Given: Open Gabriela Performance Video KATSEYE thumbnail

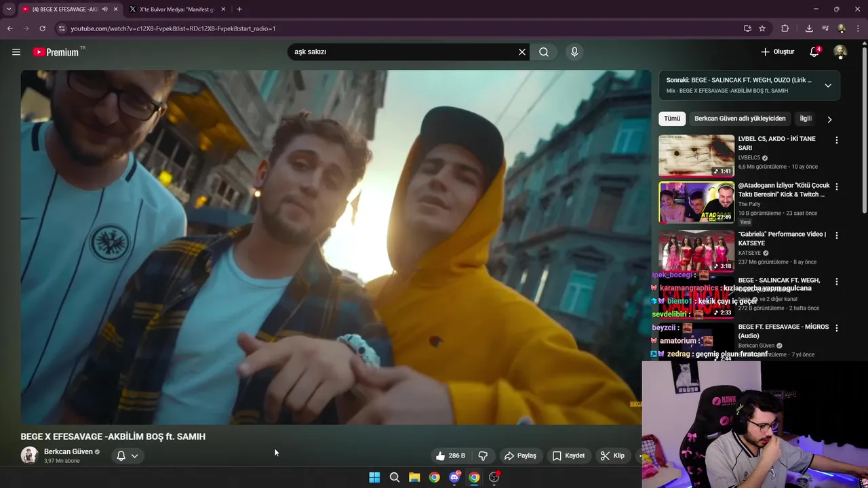Looking at the screenshot, I should (x=696, y=250).
